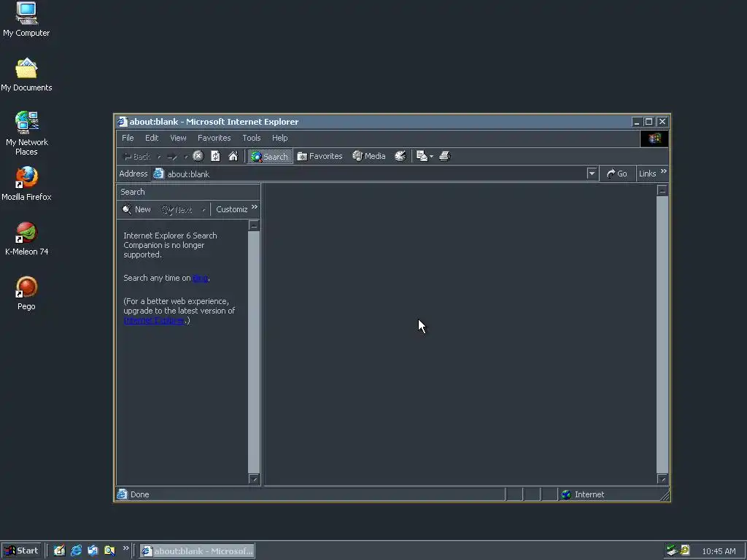Open the History icon in toolbar
The image size is (747, 560).
point(400,156)
